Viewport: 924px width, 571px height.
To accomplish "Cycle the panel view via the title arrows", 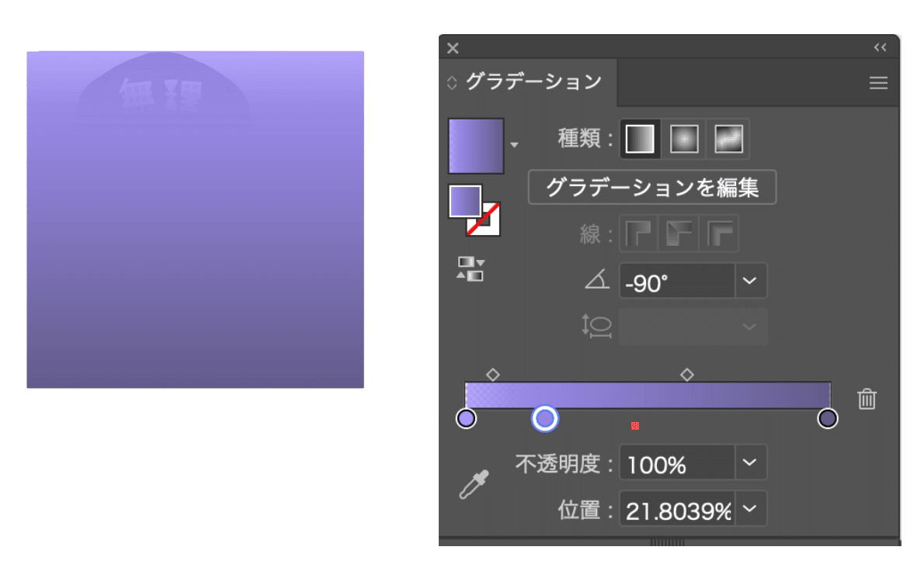I will coord(452,83).
